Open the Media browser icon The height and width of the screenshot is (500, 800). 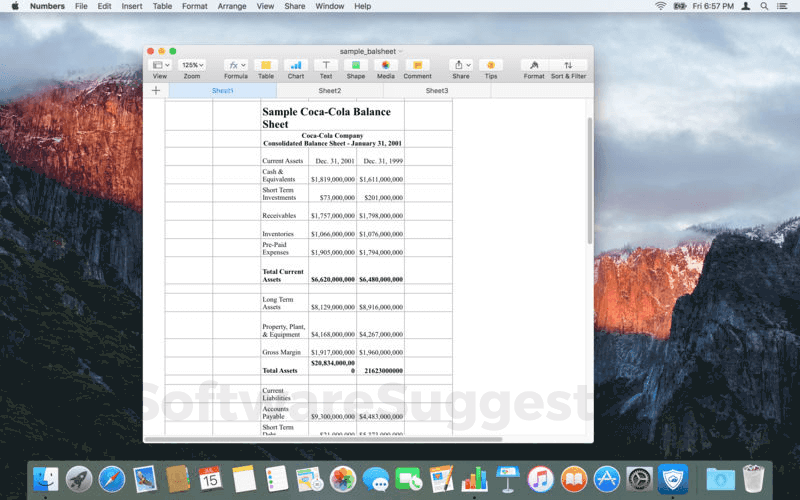pyautogui.click(x=385, y=65)
